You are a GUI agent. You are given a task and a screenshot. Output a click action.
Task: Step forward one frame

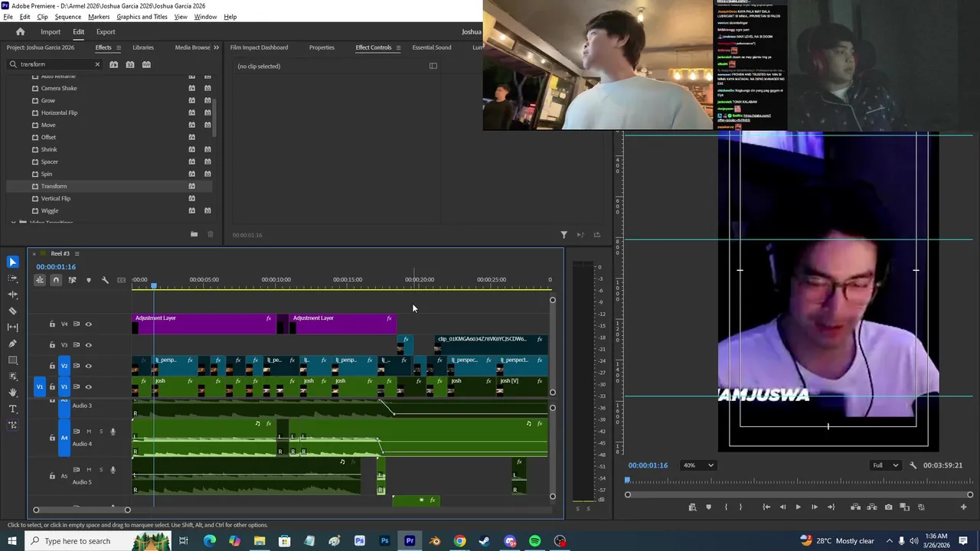pos(814,507)
